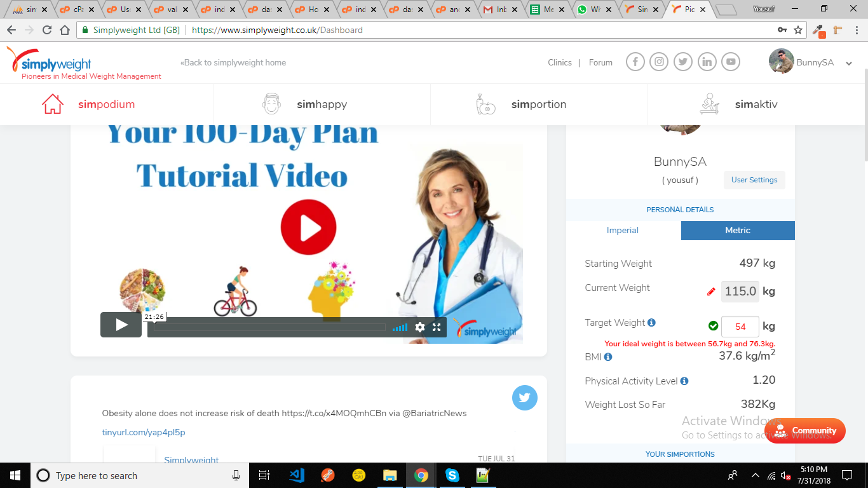868x488 pixels.
Task: Open File Explorer from taskbar
Action: click(x=390, y=475)
